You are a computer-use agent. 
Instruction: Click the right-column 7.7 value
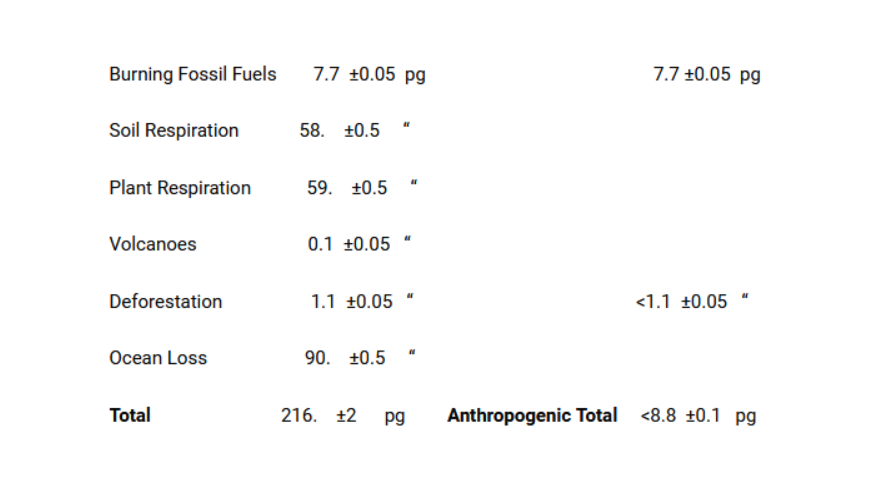point(666,74)
